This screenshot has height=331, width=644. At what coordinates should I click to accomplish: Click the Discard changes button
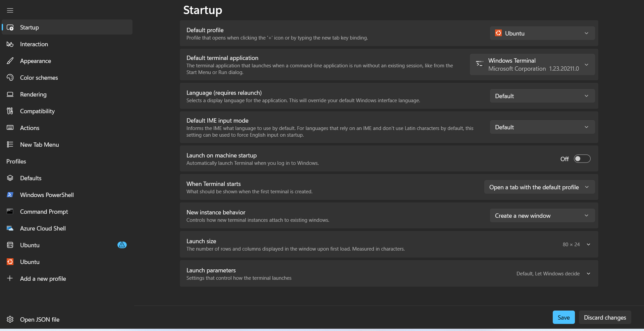(x=605, y=317)
